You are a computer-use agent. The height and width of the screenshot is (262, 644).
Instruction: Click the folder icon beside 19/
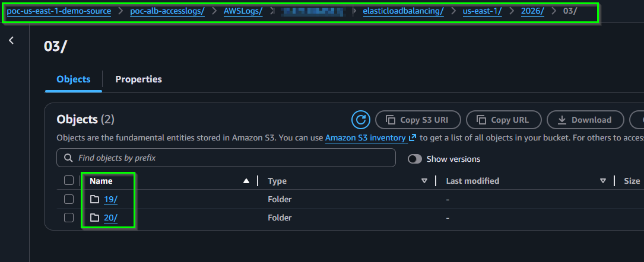pos(95,200)
